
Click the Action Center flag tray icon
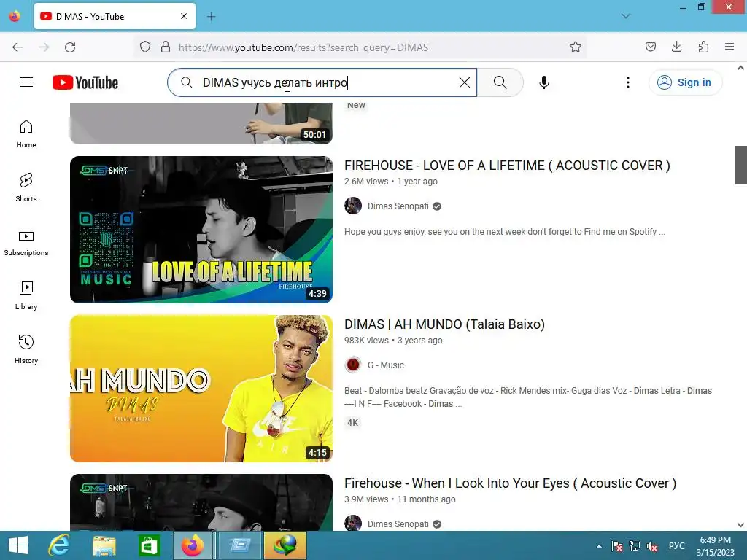pos(617,546)
